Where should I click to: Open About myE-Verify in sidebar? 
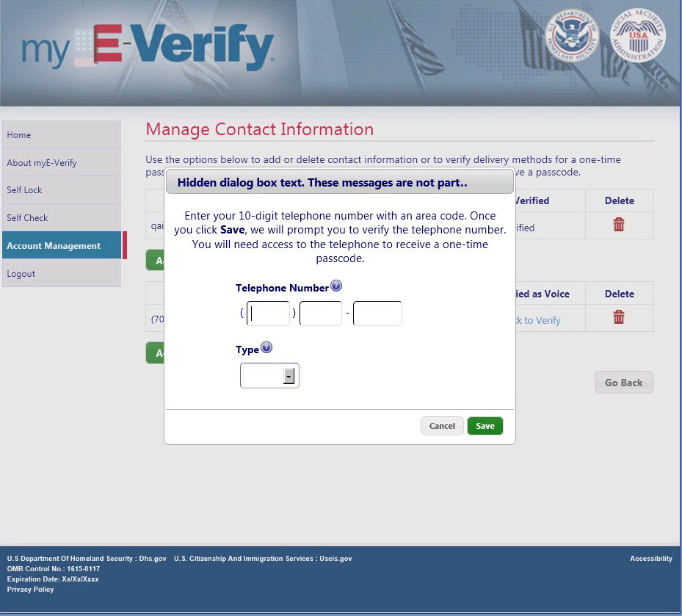point(62,163)
